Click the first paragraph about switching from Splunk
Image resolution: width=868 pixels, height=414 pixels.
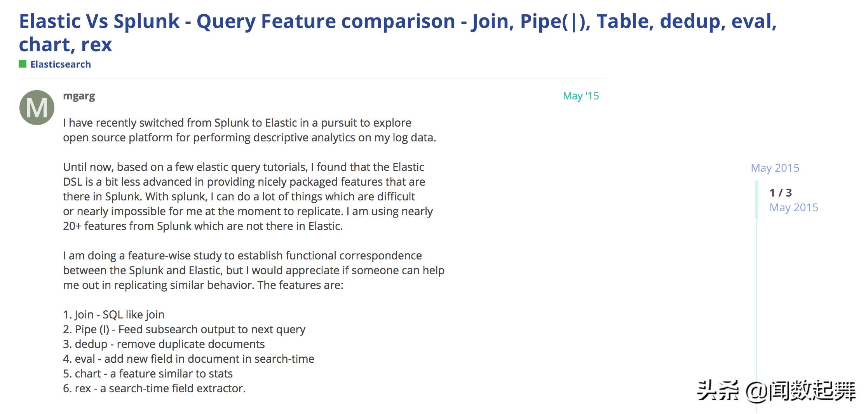(249, 130)
